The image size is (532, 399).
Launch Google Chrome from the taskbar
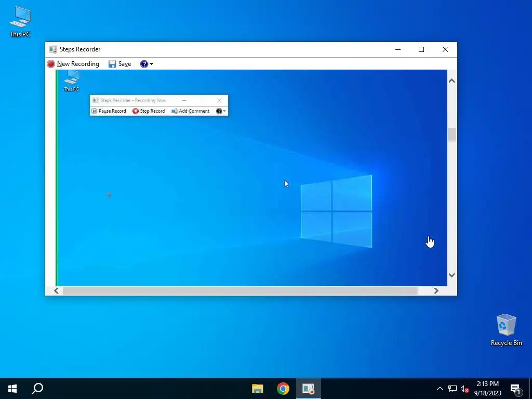(283, 389)
